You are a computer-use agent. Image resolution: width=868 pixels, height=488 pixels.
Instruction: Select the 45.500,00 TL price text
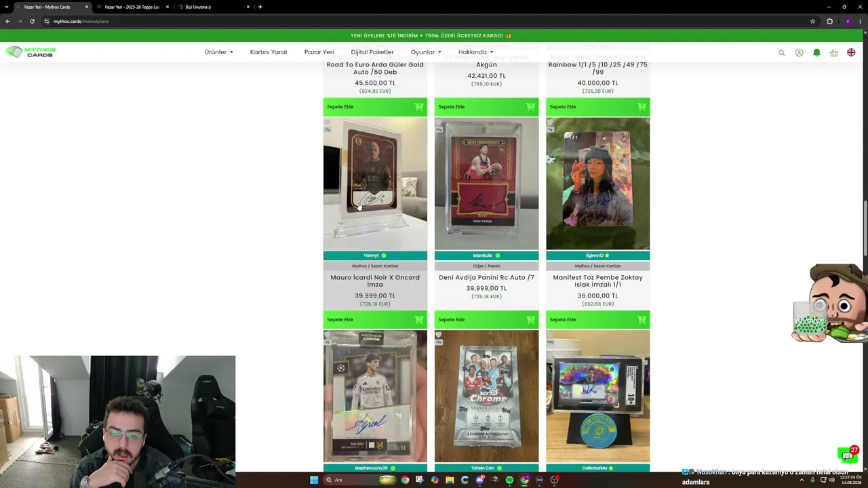[375, 83]
